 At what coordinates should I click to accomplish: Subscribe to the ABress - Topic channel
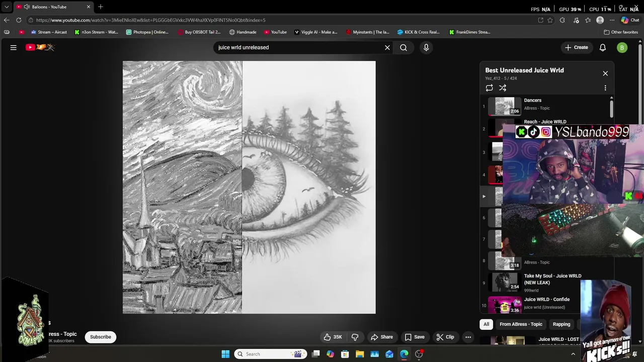click(x=101, y=337)
